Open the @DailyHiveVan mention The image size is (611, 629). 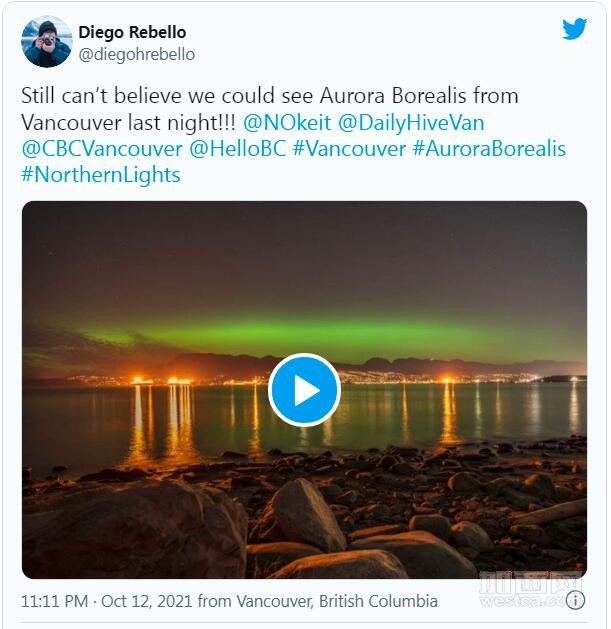point(411,122)
